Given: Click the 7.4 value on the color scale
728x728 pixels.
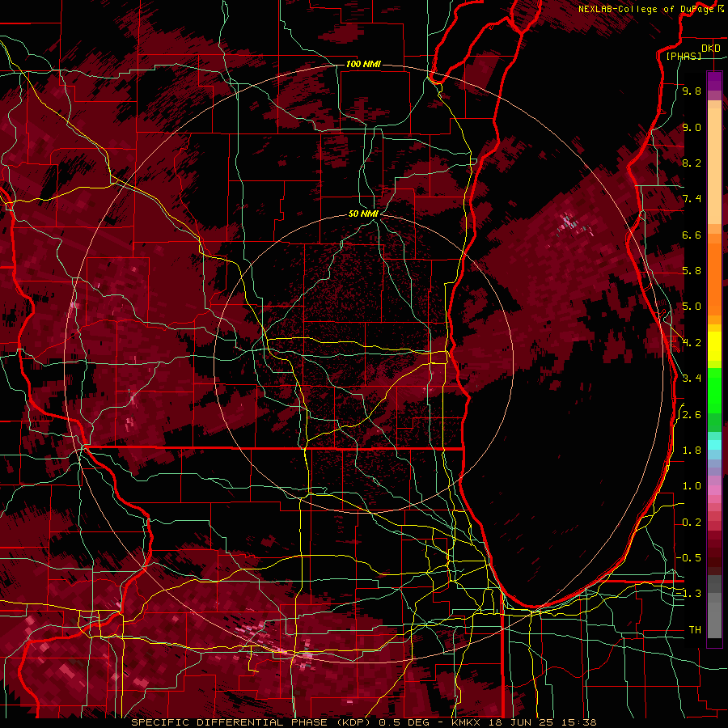Looking at the screenshot, I should (692, 199).
